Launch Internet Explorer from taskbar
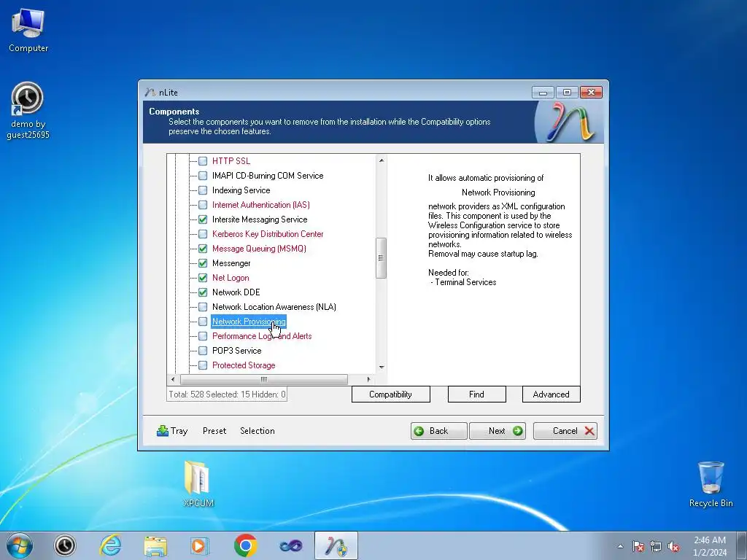747x560 pixels. [x=110, y=545]
